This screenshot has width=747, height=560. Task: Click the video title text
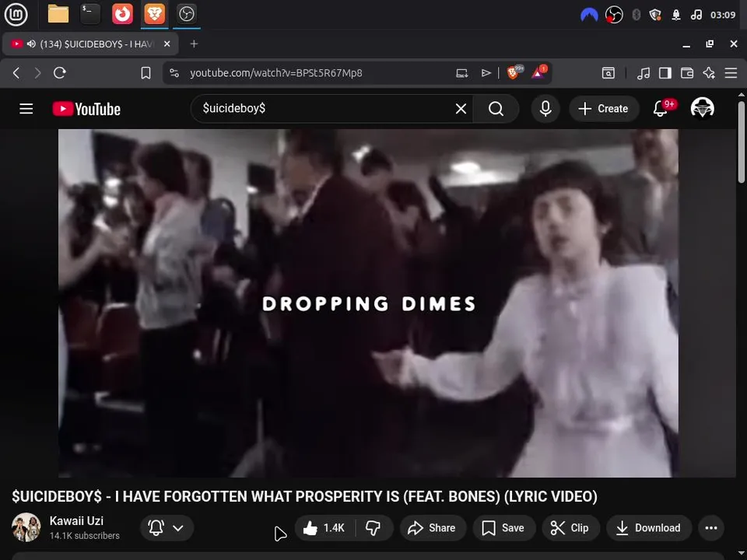pos(304,496)
